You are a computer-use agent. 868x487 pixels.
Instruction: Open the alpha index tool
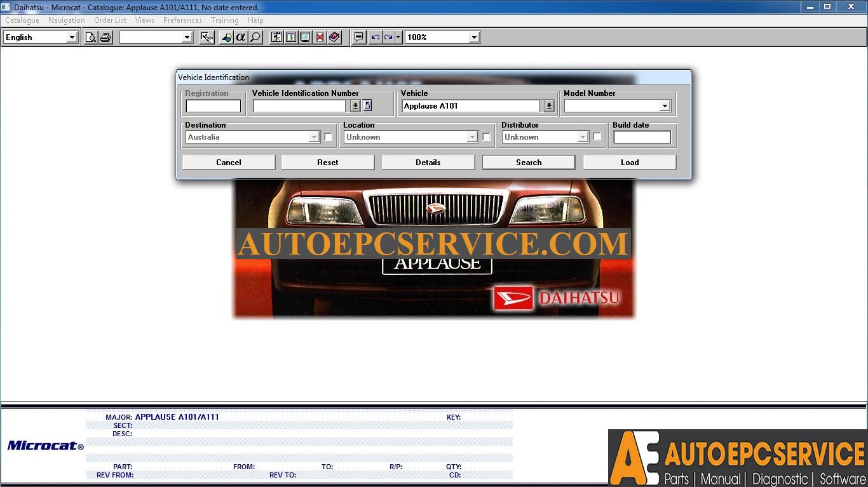[x=241, y=37]
